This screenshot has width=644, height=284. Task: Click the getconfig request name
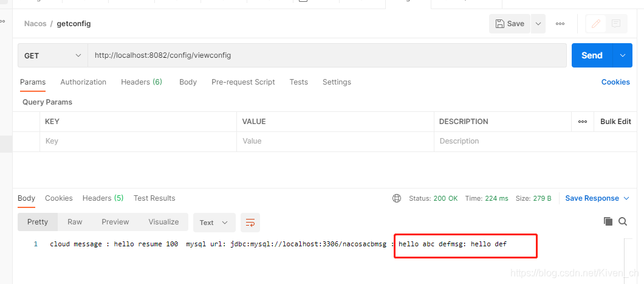click(x=74, y=24)
